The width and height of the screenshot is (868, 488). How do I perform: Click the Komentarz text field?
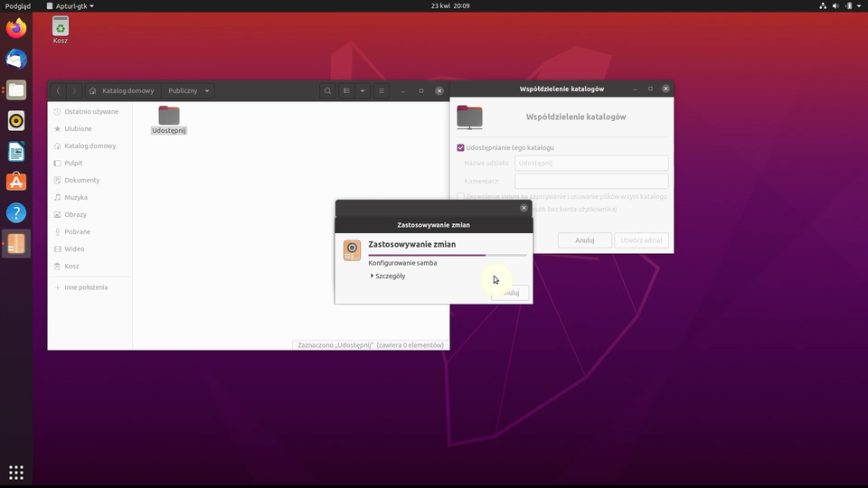pyautogui.click(x=590, y=181)
